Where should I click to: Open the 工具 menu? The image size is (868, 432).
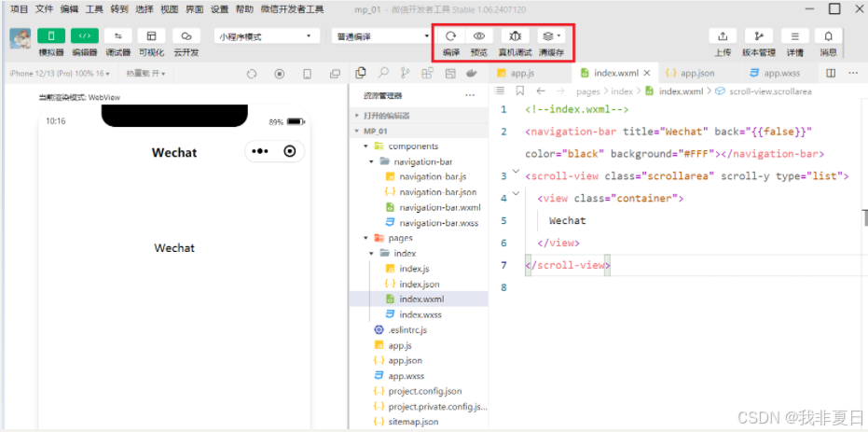(x=94, y=9)
